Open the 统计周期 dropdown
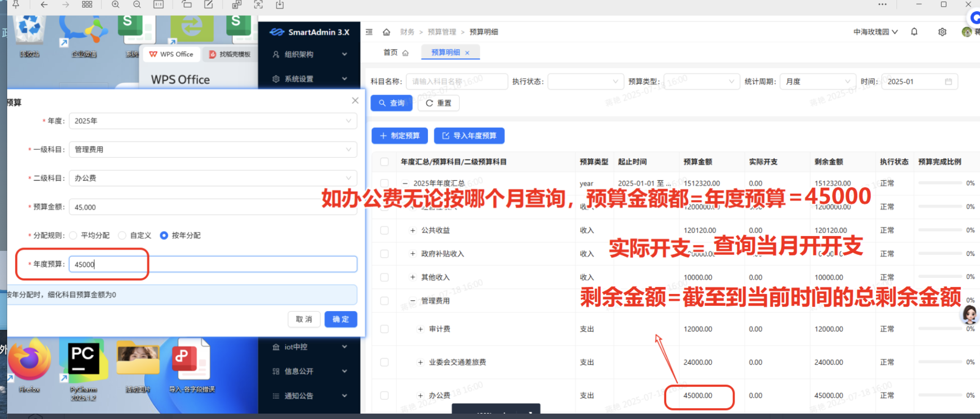Image resolution: width=980 pixels, height=419 pixels. coord(817,82)
